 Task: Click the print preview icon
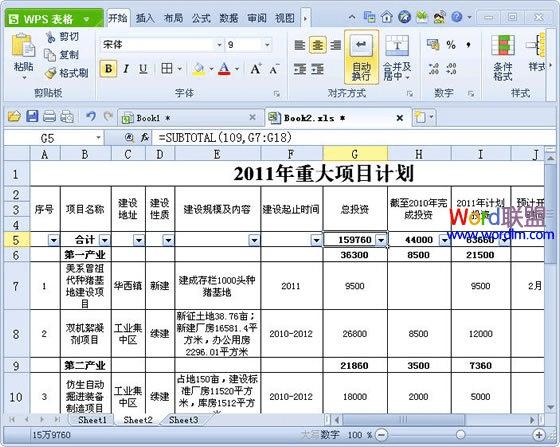coord(67,117)
